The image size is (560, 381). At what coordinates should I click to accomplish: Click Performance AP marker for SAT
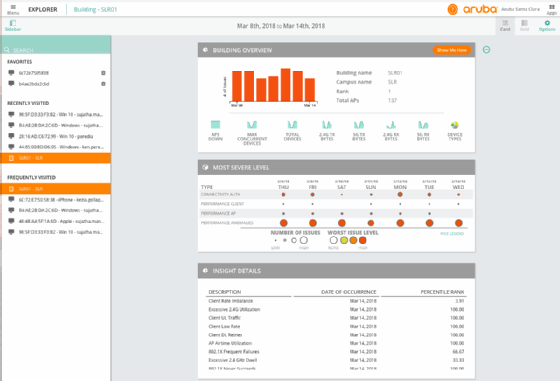click(342, 214)
